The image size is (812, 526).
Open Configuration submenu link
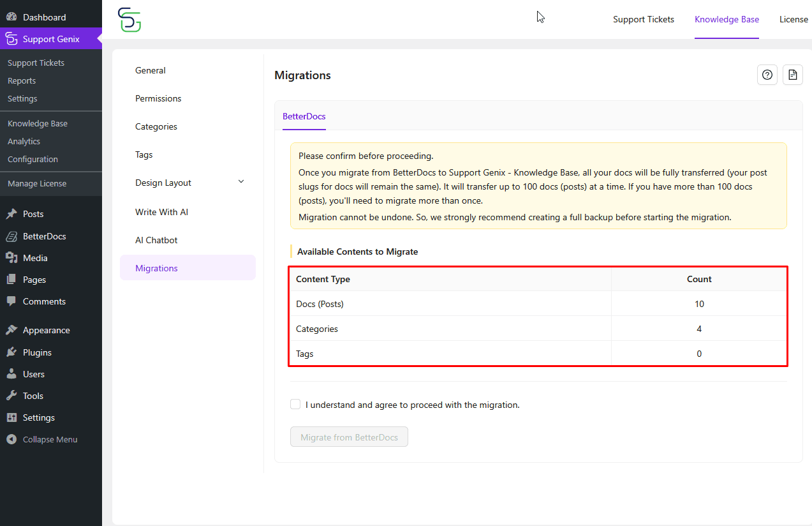tap(33, 159)
